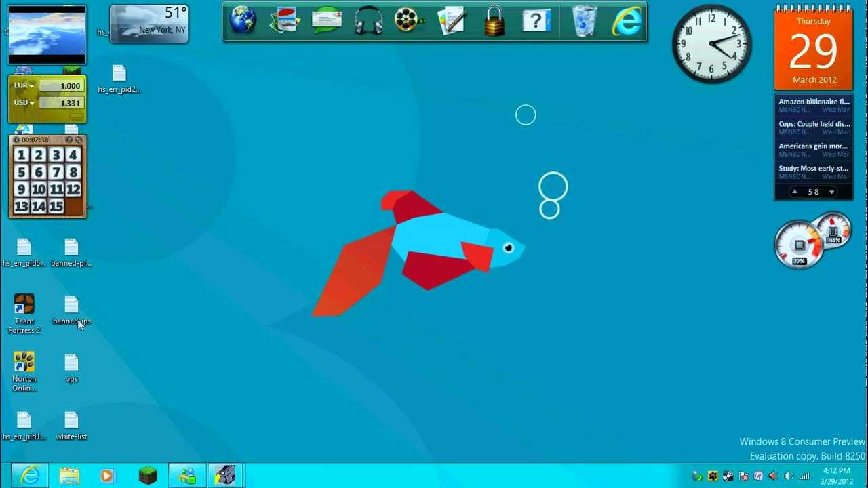Click the safely remove hardware tray icon

(697, 476)
